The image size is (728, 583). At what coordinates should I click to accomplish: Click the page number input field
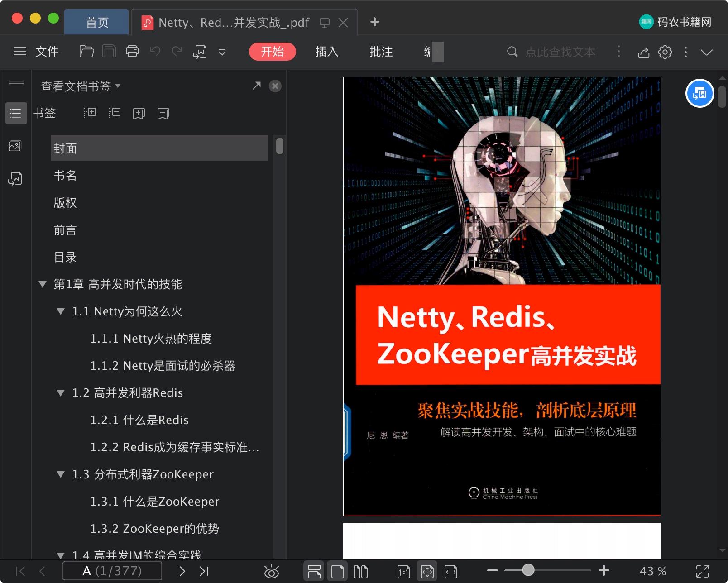coord(112,571)
